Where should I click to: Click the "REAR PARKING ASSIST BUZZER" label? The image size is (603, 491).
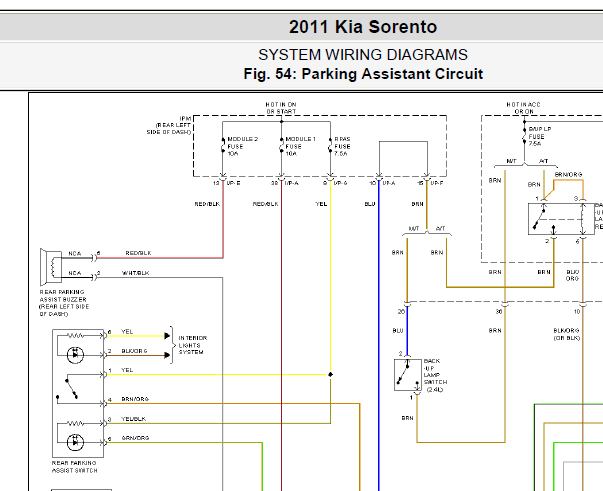[64, 303]
